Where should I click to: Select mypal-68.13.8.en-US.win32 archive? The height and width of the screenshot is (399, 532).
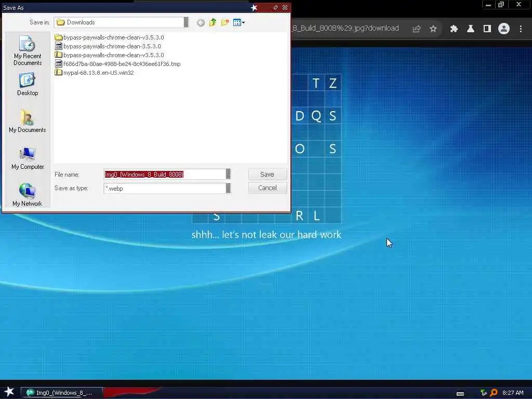tap(95, 73)
